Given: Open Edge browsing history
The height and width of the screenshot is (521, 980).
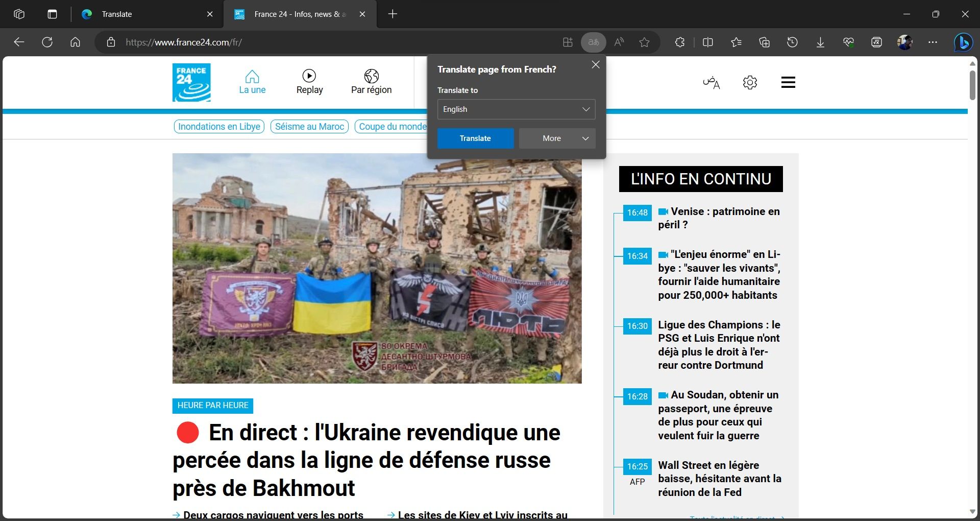Looking at the screenshot, I should click(792, 42).
